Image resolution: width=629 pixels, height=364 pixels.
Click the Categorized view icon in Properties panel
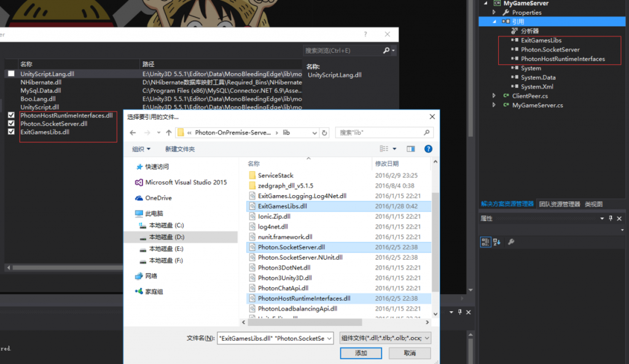coord(486,242)
